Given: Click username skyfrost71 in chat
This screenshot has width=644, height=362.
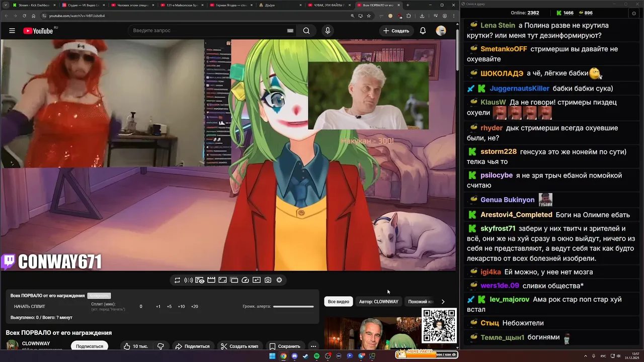Looking at the screenshot, I should coord(498,228).
